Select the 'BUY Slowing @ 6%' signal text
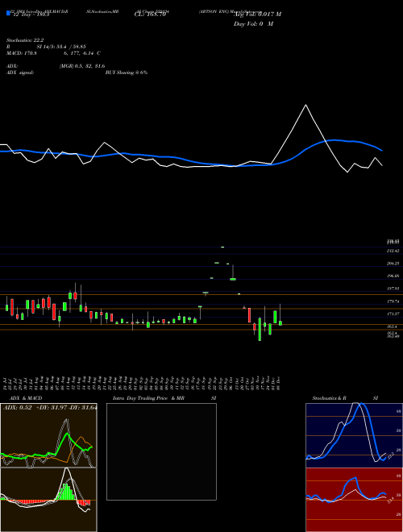This screenshot has width=403, height=532. tap(127, 73)
